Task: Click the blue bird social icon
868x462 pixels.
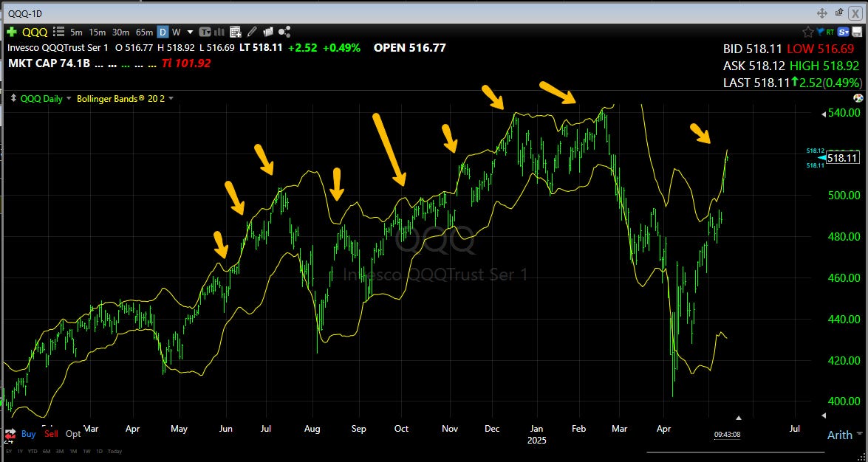Action: pyautogui.click(x=820, y=32)
